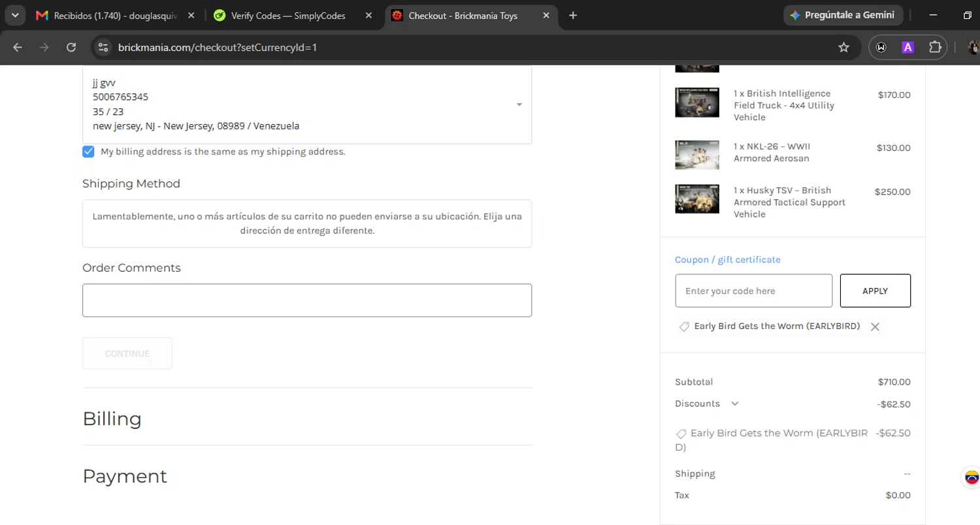Viewport: 980px width, 525px height.
Task: Click the 1 x NKL-26 WWII Armored Aerosan name
Action: (x=772, y=152)
